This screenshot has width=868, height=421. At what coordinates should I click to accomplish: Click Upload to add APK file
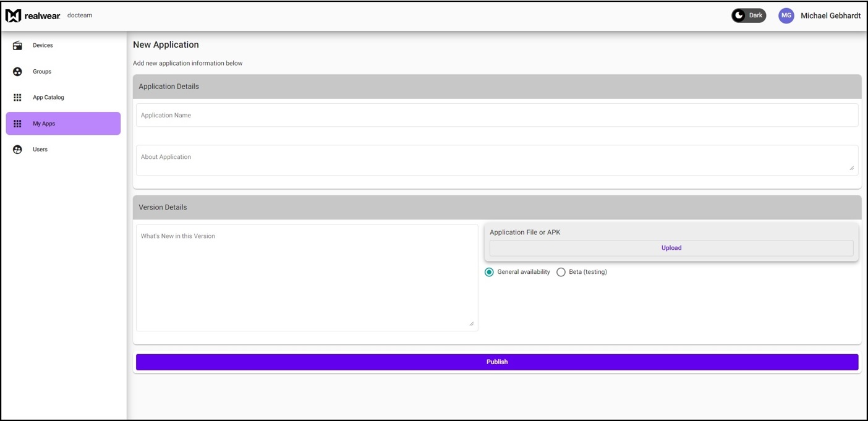coord(671,248)
